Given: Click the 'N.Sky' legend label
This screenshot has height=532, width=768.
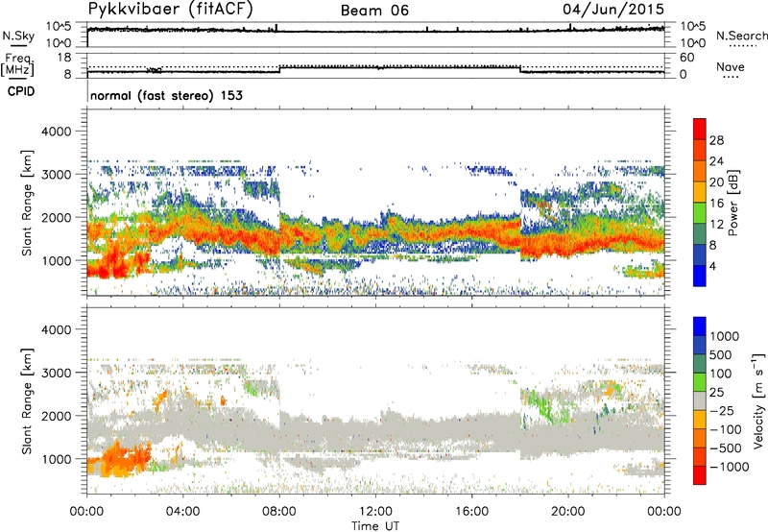Looking at the screenshot, I should pyautogui.click(x=18, y=36).
